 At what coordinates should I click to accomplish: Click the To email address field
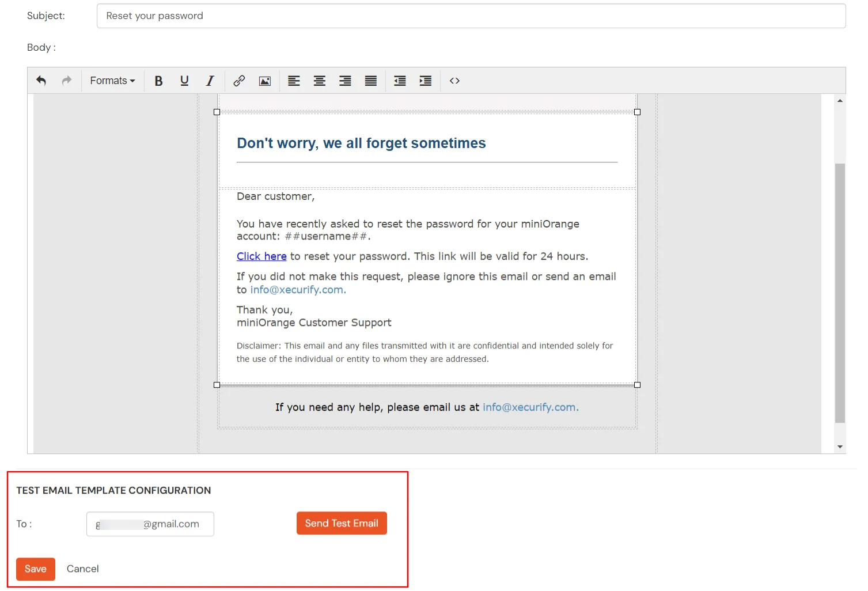(x=150, y=524)
